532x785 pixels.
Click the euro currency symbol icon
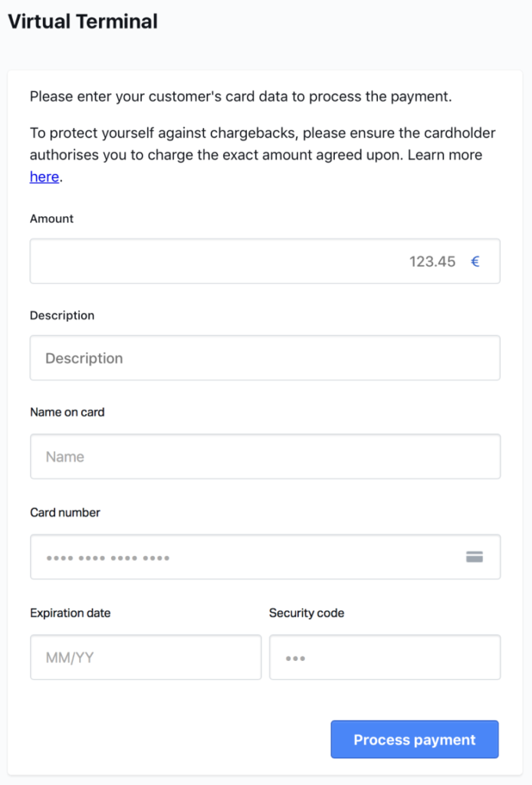(x=475, y=261)
